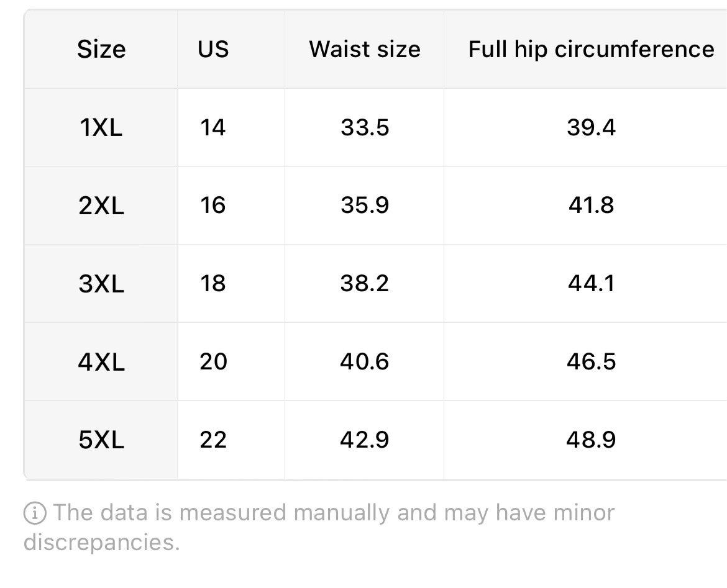Click the 44.1 hip circumference value
This screenshot has width=727, height=588.
pyautogui.click(x=591, y=284)
